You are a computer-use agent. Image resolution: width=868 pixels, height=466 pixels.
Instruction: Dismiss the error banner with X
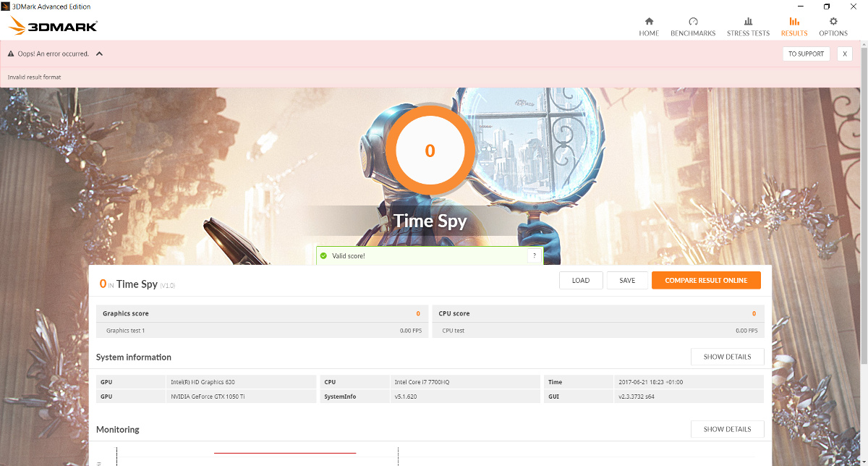point(844,54)
